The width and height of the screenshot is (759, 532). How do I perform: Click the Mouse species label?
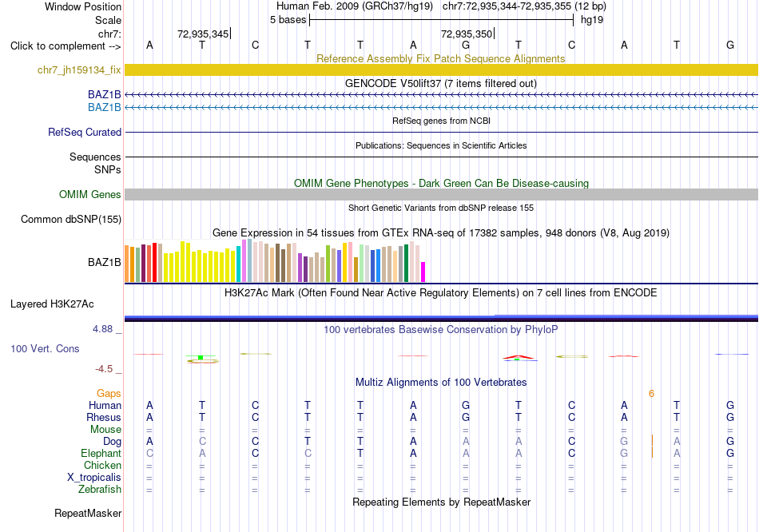pyautogui.click(x=105, y=430)
